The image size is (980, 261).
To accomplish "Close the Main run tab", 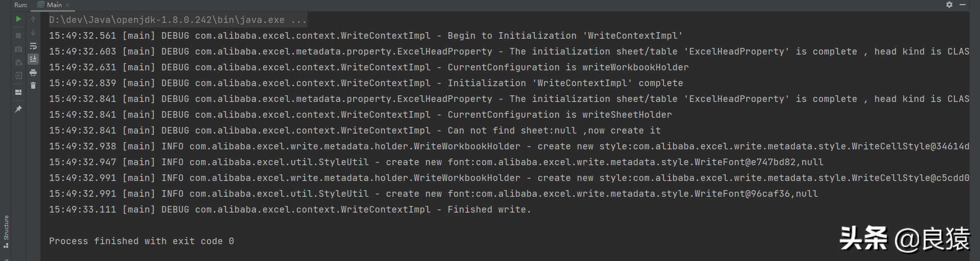I will tap(67, 5).
